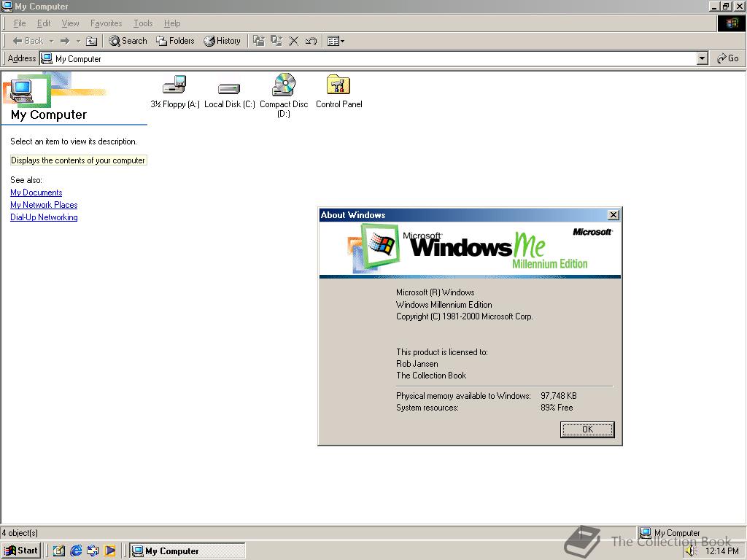747x560 pixels.
Task: Show the Folders pane from toolbar
Action: (175, 41)
